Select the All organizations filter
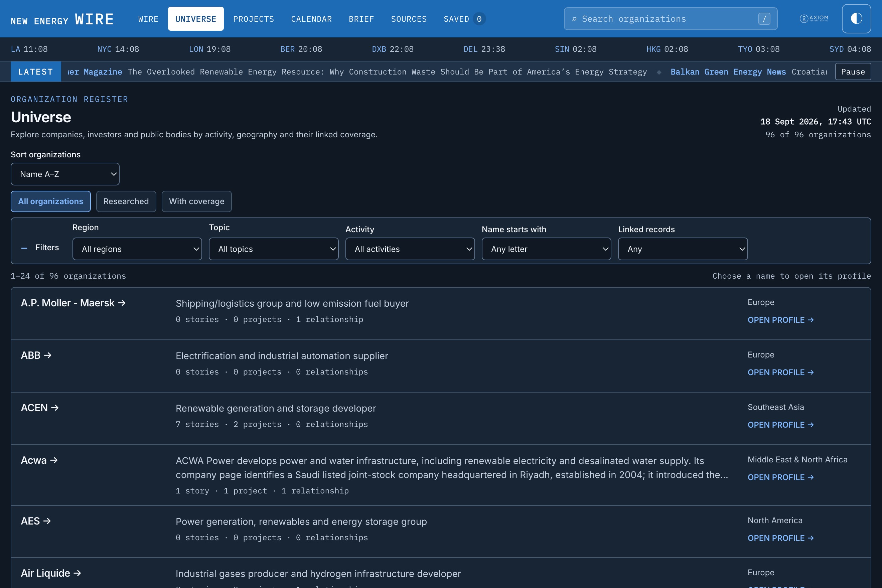Viewport: 882px width, 588px height. pos(51,201)
